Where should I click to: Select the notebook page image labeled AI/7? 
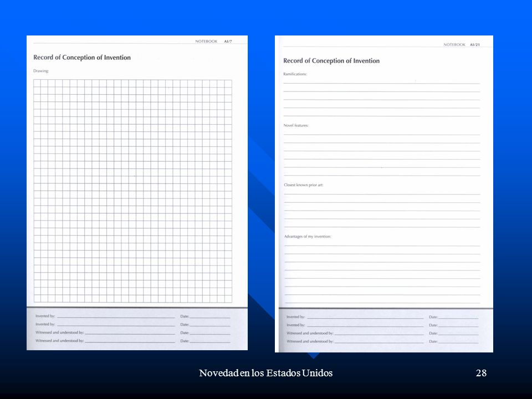(x=137, y=193)
